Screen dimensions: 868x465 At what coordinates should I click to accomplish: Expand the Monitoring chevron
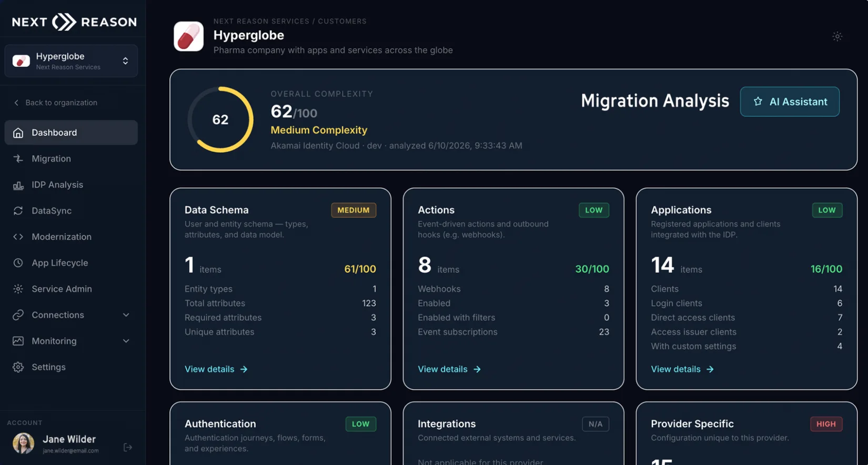[126, 341]
